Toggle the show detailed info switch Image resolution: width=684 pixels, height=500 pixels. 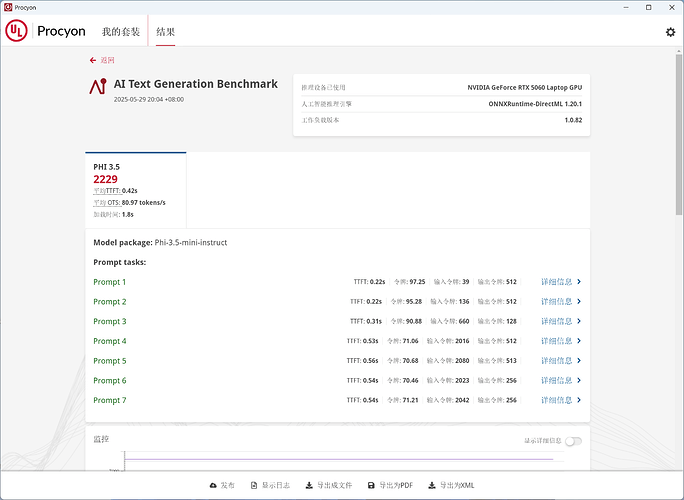point(573,440)
